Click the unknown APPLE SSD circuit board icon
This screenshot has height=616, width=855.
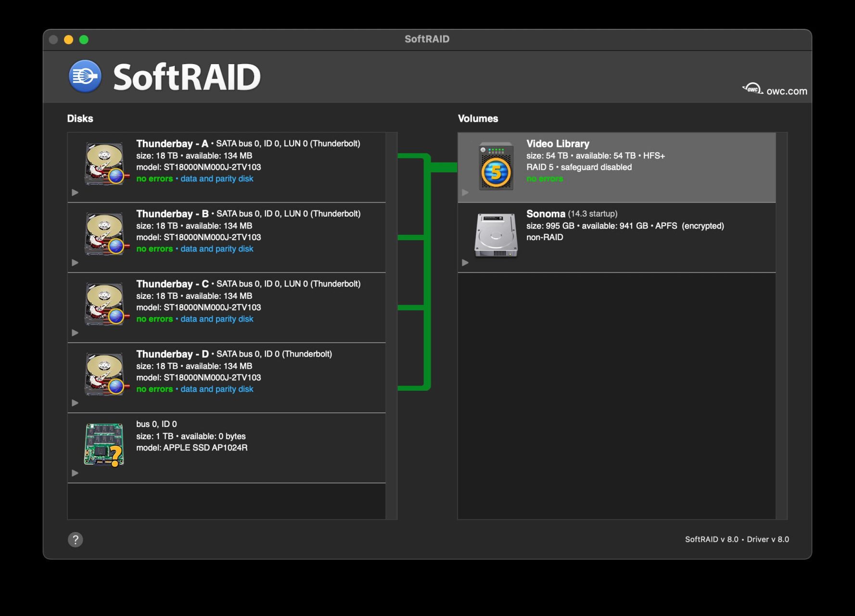click(x=103, y=444)
